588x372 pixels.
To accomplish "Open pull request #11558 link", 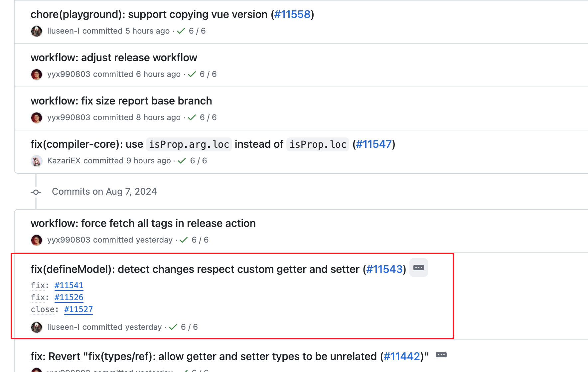I will coord(292,15).
